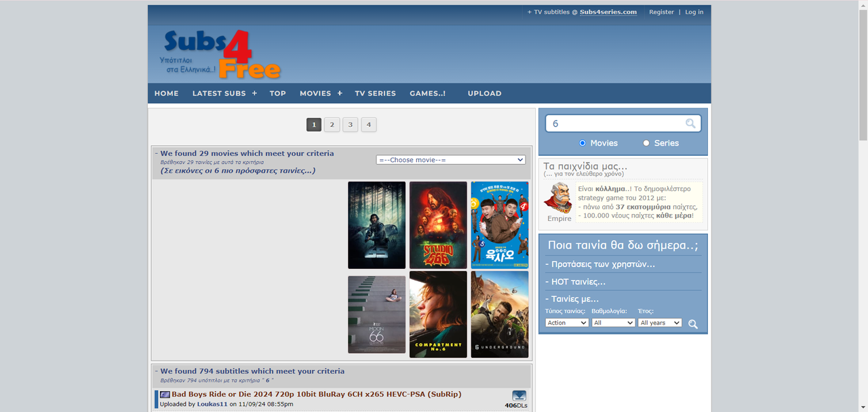Select the Movies radio button

(583, 143)
